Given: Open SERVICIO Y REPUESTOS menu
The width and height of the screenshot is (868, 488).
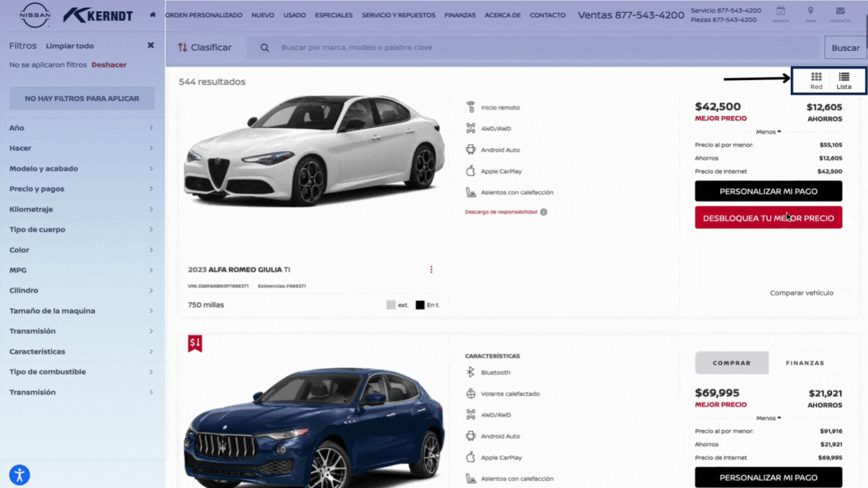Looking at the screenshot, I should tap(398, 15).
